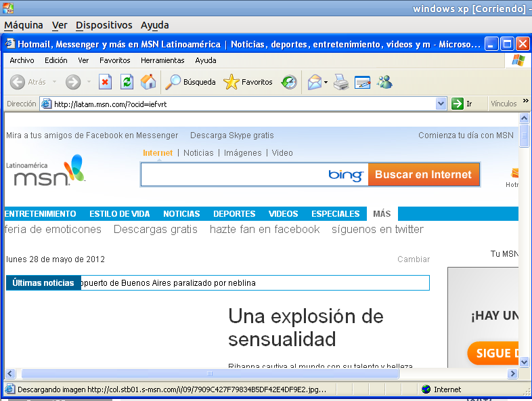532x401 pixels.
Task: Click the horizontal scrollbar left arrow
Action: (x=10, y=373)
